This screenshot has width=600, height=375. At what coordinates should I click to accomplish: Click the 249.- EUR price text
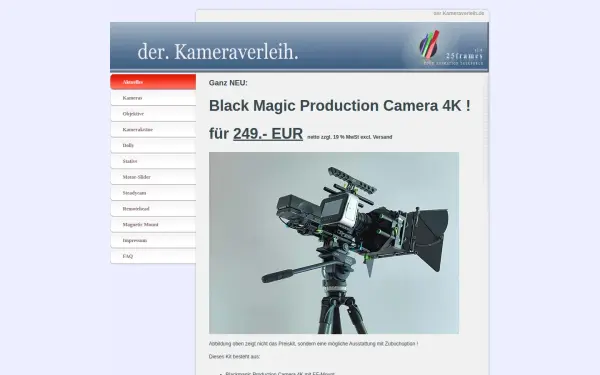point(268,134)
